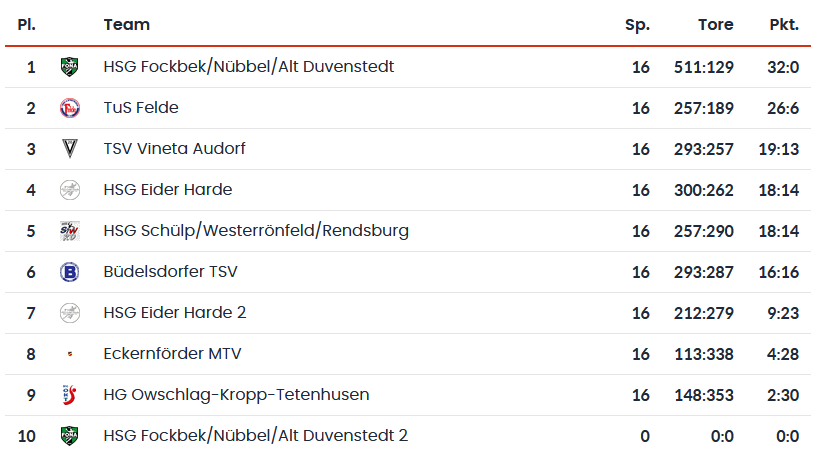The width and height of the screenshot is (815, 459).
Task: Click the HSG Fockbek/Nübbel/Alt Duvenstedt 2 logo
Action: (x=70, y=436)
